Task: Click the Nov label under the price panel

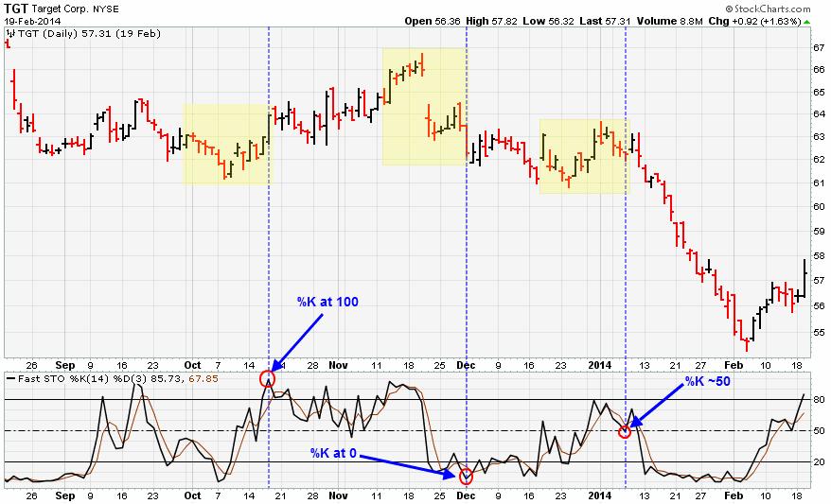Action: (338, 365)
